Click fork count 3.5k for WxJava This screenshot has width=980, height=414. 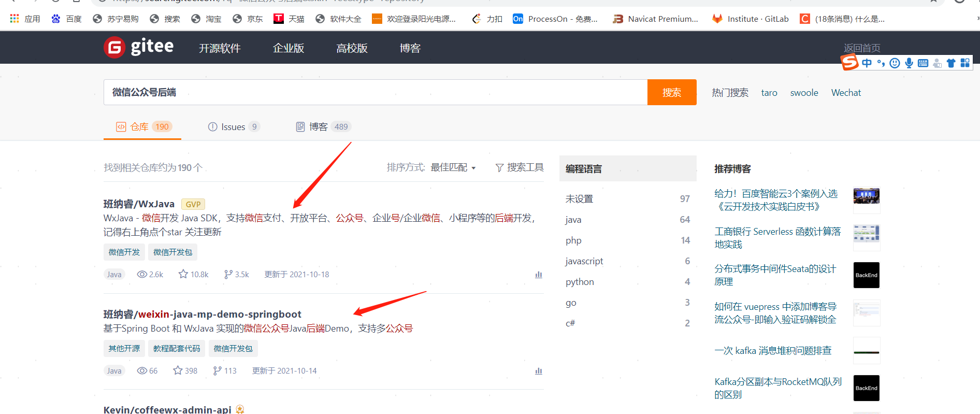click(x=236, y=274)
